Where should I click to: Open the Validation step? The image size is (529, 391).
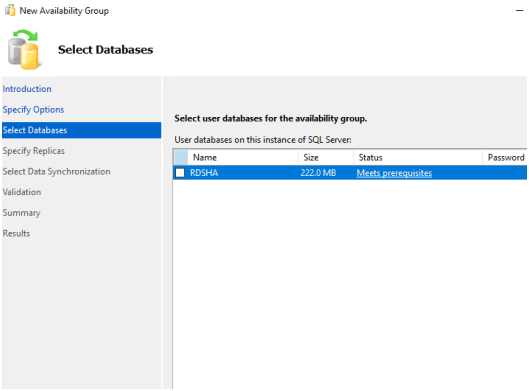(22, 192)
